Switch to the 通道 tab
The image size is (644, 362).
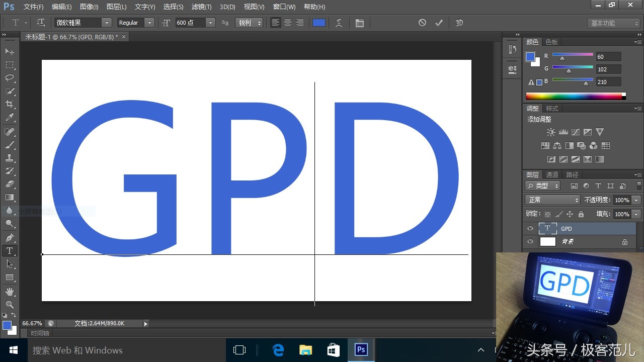552,174
